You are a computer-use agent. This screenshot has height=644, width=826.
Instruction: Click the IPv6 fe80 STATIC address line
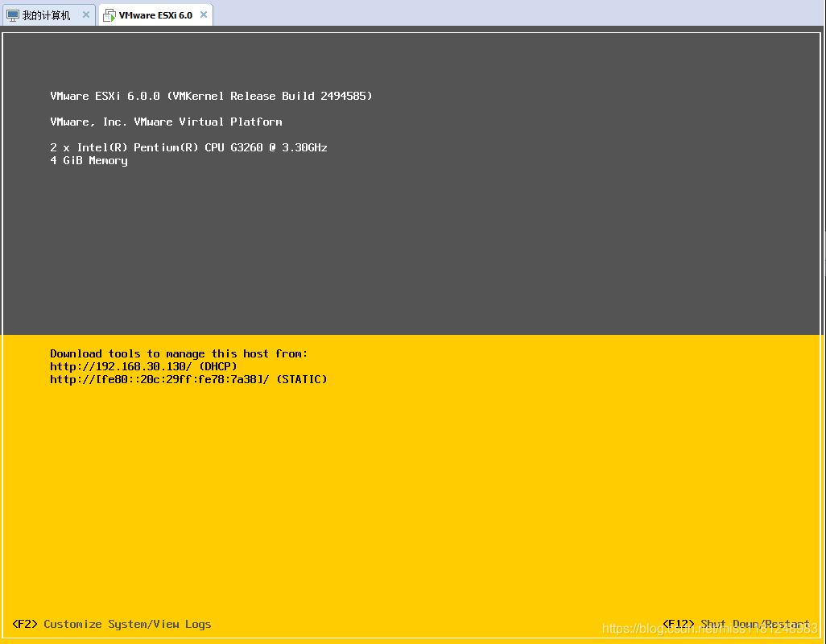click(188, 380)
